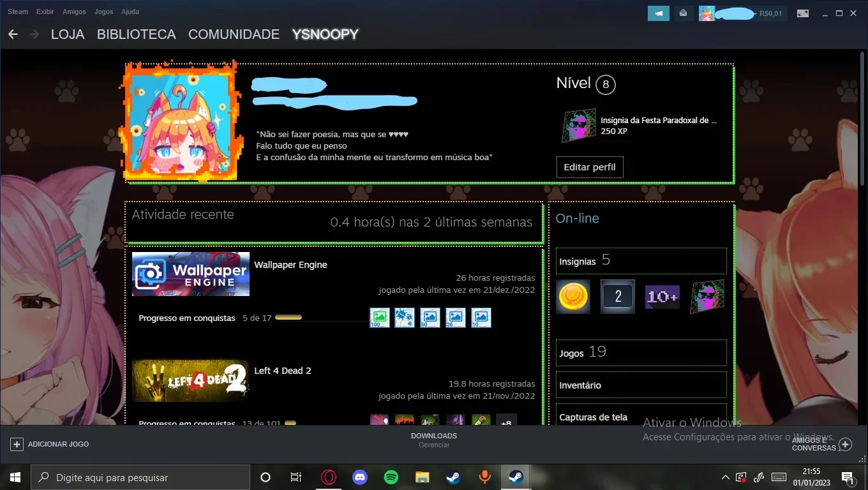868x490 pixels.
Task: Open the gold coin badge
Action: (x=573, y=297)
